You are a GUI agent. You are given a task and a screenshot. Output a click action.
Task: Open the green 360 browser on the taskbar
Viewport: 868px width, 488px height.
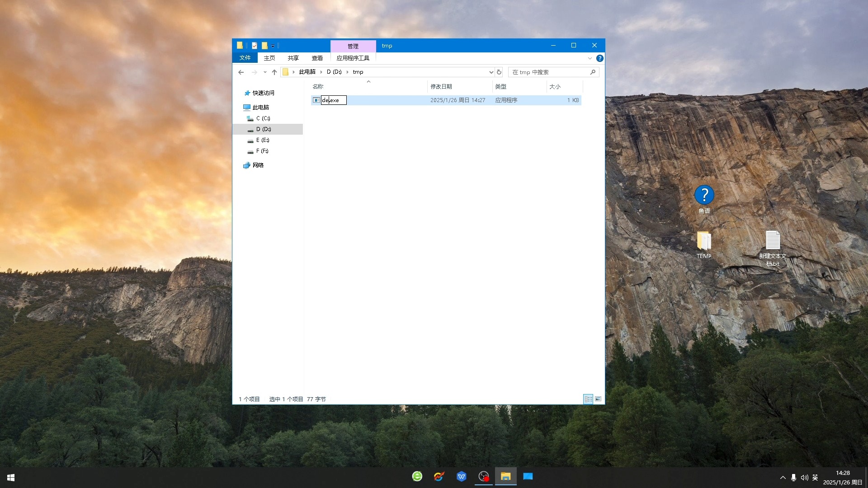click(x=416, y=476)
